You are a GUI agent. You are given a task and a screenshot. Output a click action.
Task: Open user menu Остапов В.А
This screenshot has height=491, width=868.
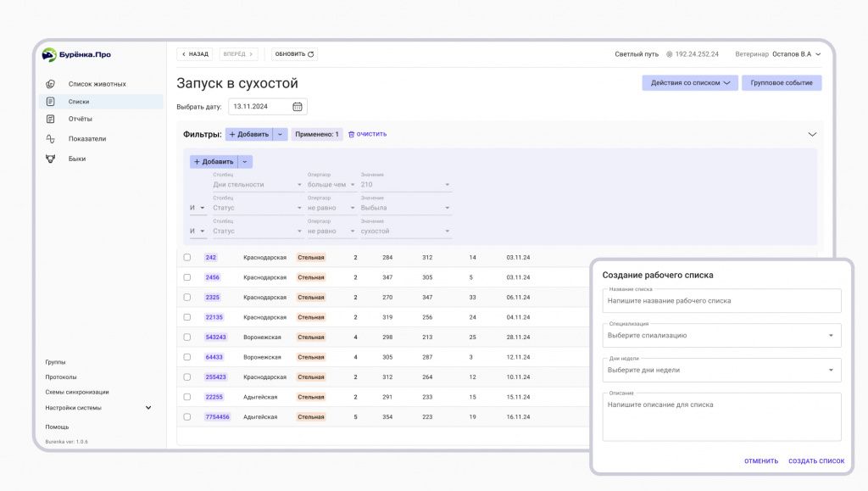coord(797,54)
